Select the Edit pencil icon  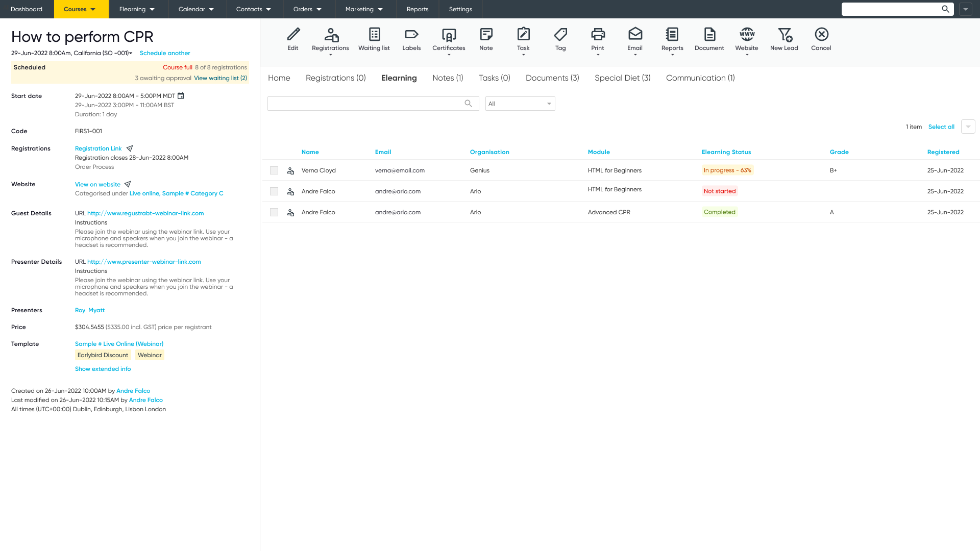click(x=293, y=35)
